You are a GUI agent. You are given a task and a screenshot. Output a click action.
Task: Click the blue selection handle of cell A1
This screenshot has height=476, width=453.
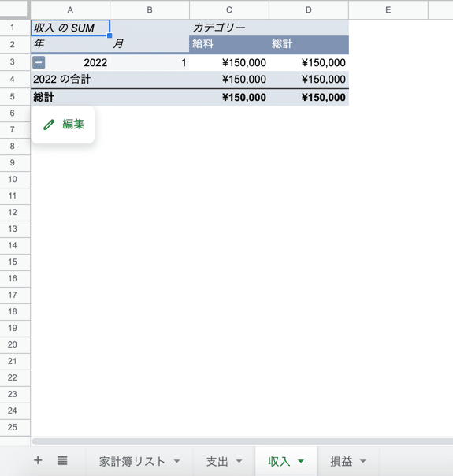pos(110,35)
